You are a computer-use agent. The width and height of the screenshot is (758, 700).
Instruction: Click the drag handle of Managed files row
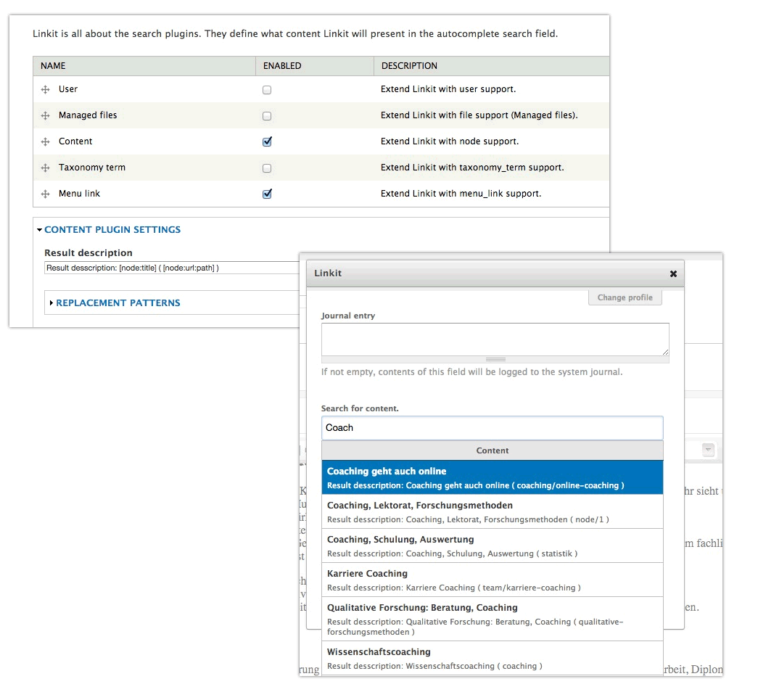pyautogui.click(x=46, y=115)
